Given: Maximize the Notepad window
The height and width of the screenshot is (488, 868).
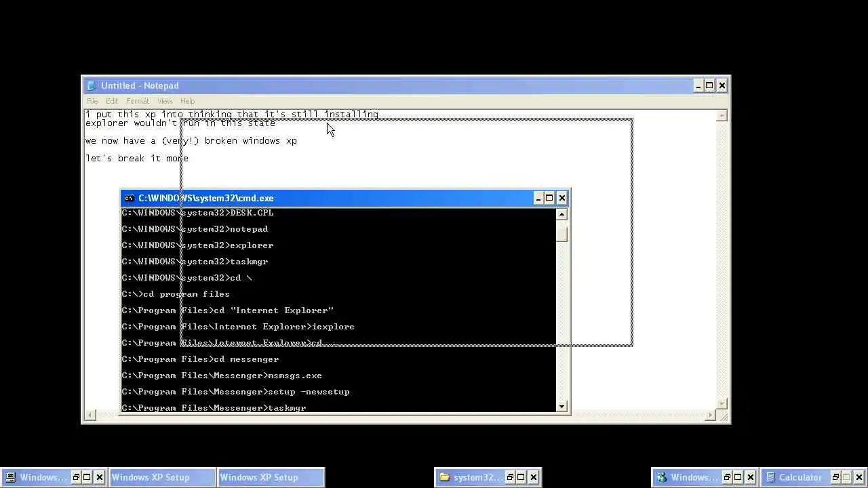Looking at the screenshot, I should 709,85.
